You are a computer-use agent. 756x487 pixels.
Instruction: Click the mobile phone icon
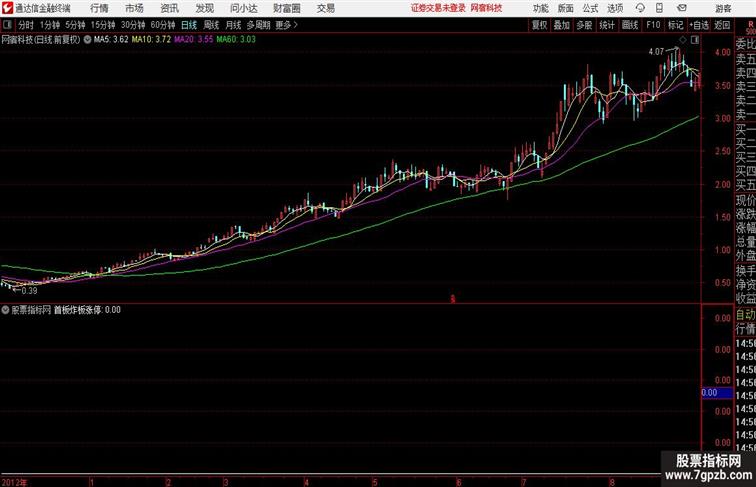659,8
